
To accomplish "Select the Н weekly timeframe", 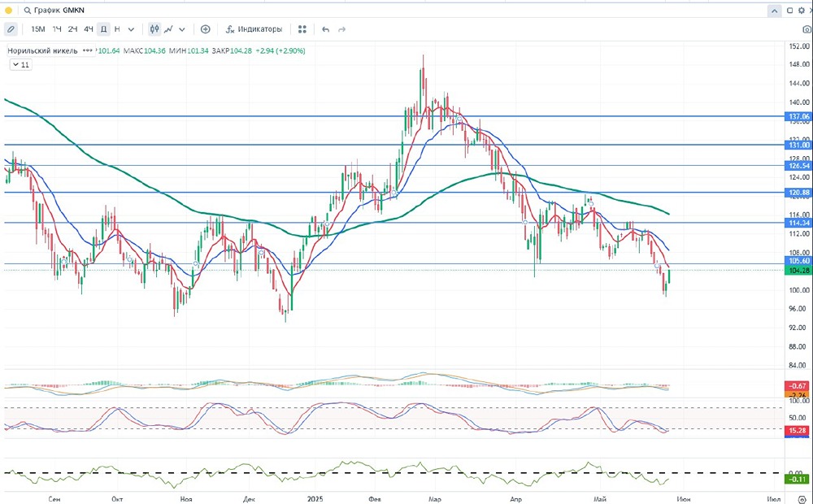I will [117, 29].
